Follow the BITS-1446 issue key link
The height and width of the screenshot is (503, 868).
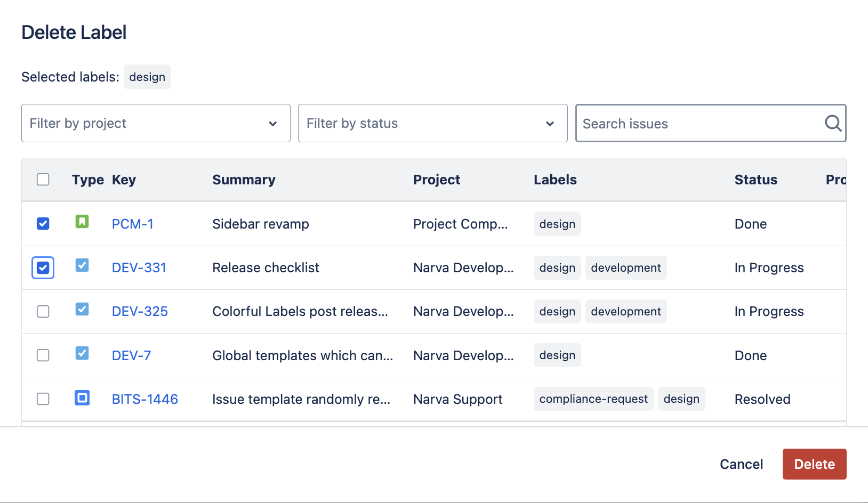tap(145, 399)
